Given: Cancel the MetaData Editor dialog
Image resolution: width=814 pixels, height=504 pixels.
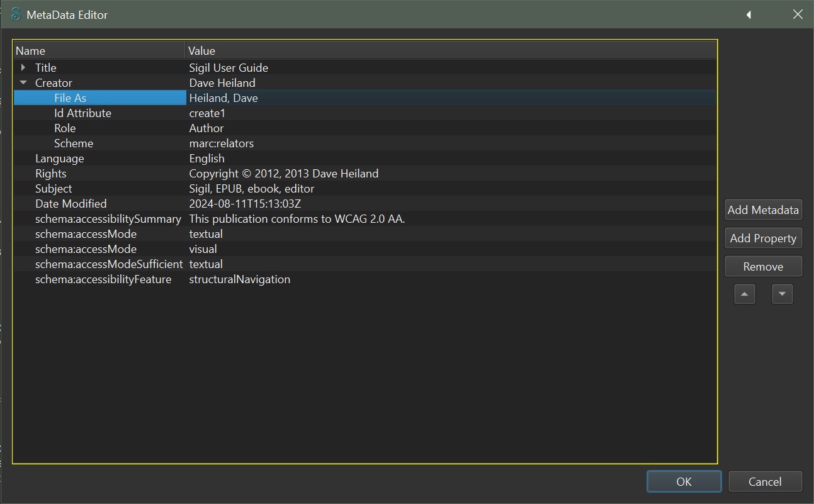Looking at the screenshot, I should tap(765, 481).
